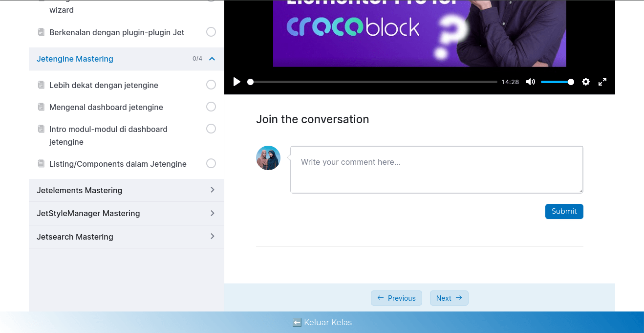This screenshot has height=333, width=644.
Task: Play the lesson video
Action: (x=237, y=82)
